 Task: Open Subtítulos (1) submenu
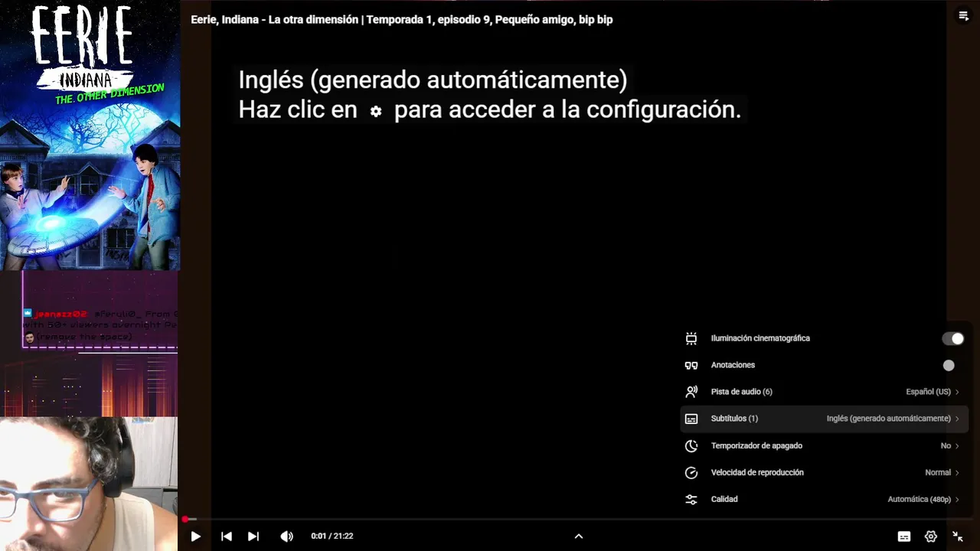pyautogui.click(x=823, y=419)
